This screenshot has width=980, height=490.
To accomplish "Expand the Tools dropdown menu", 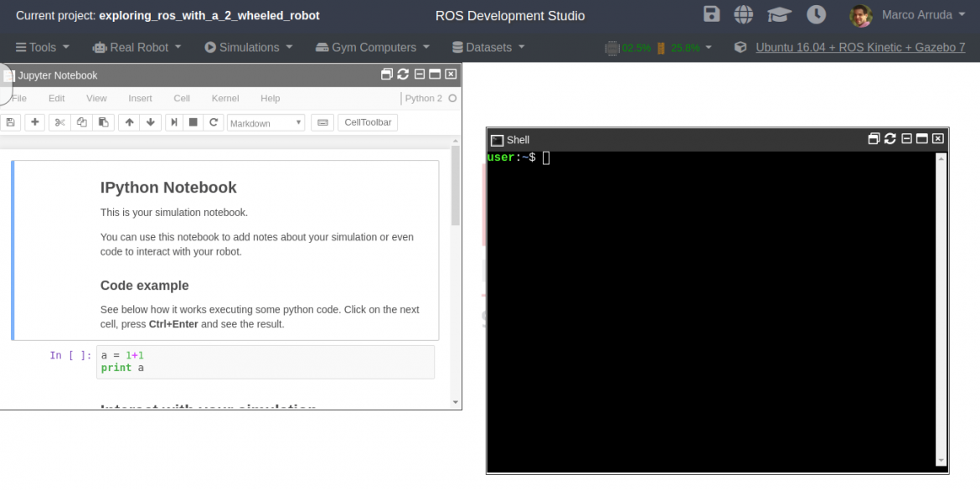I will click(43, 48).
